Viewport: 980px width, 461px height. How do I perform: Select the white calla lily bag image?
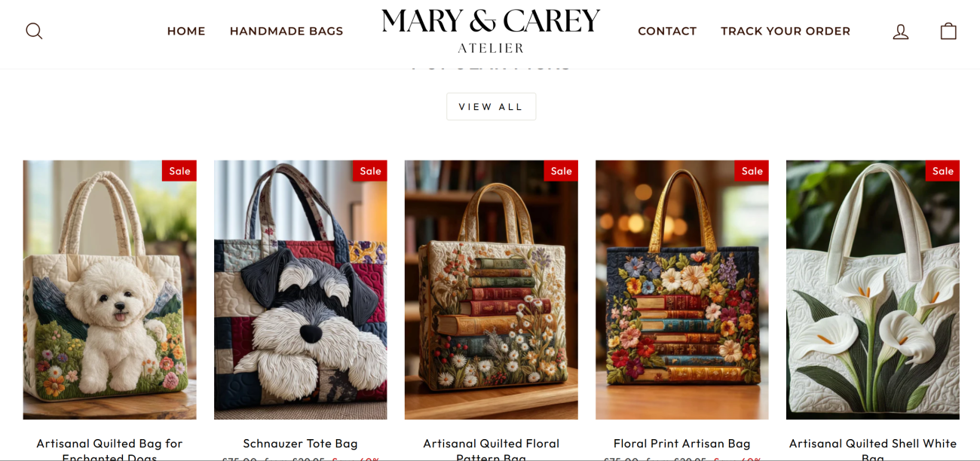pos(873,290)
